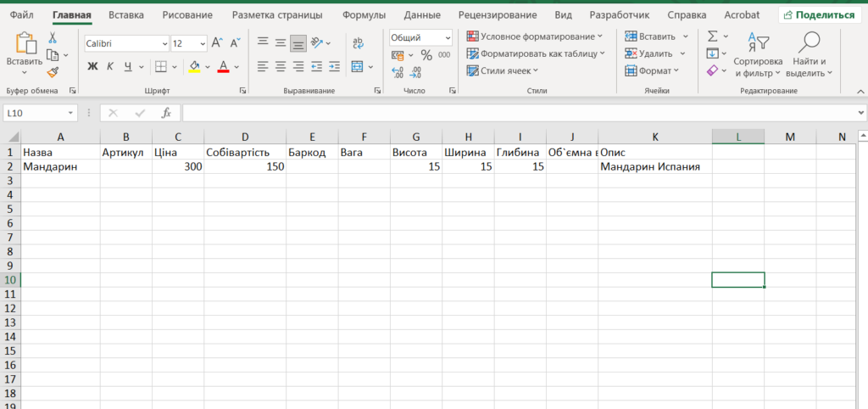Apply red font color A
Screen dimensions: 868x409
click(x=224, y=66)
